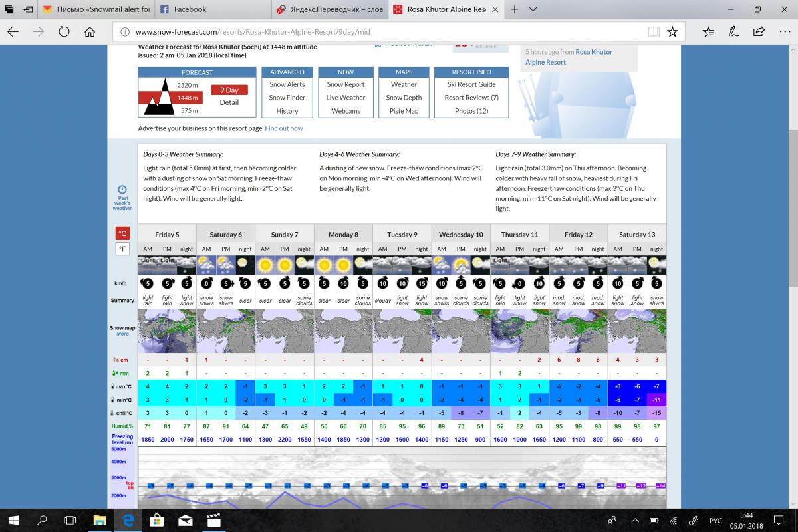
Task: Open the Snow Report
Action: coord(346,84)
